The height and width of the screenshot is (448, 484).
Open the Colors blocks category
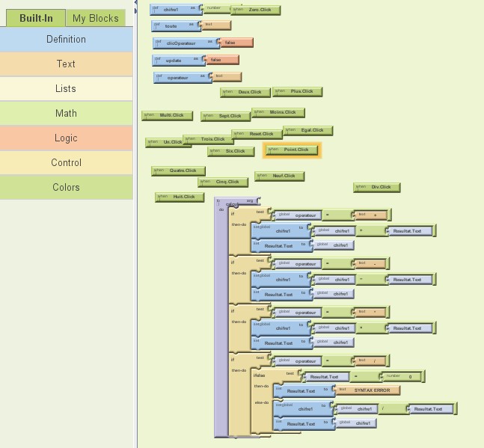pyautogui.click(x=66, y=188)
